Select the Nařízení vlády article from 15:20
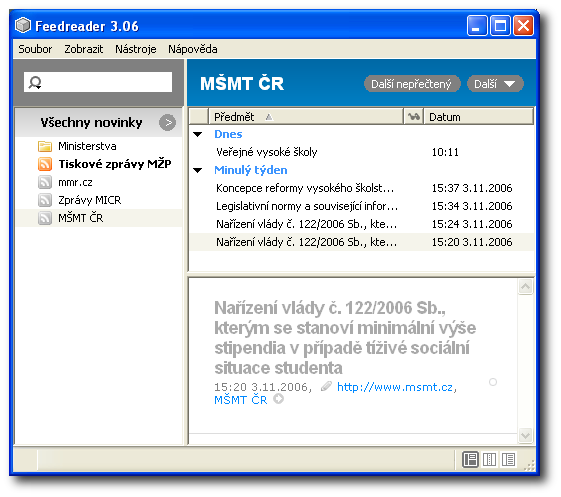 [x=307, y=242]
